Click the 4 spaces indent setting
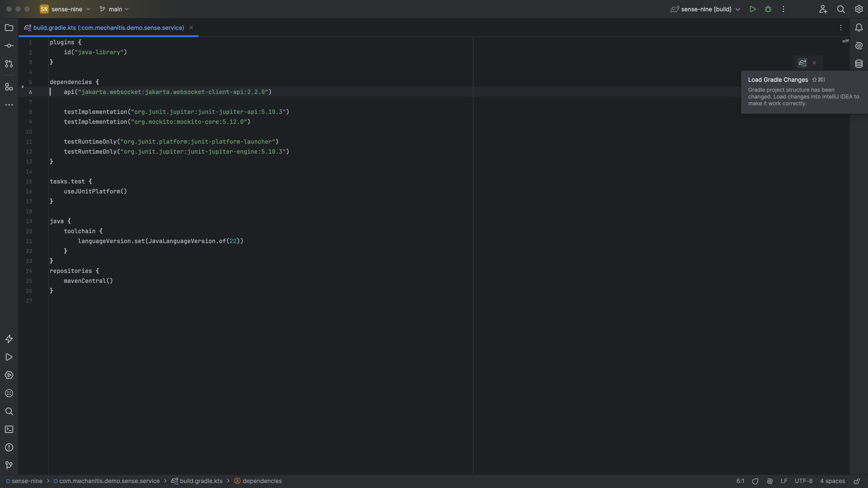Screen dimensions: 868x488 click(832, 481)
